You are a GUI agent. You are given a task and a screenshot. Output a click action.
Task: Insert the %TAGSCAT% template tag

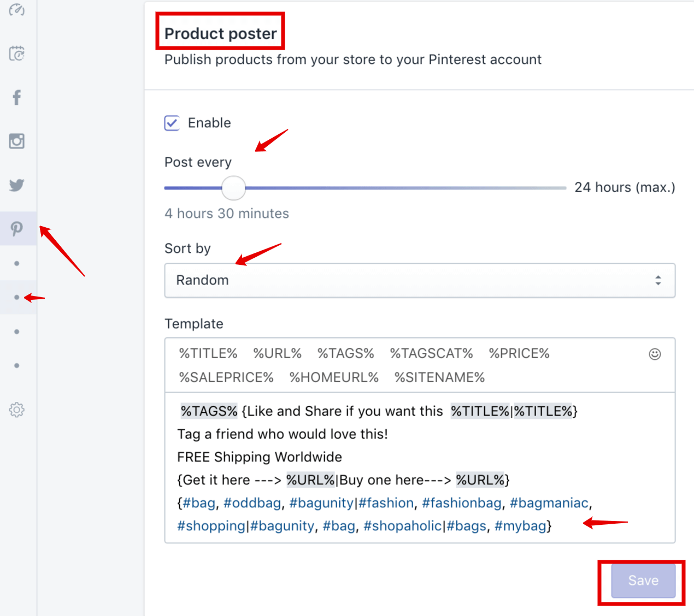432,353
